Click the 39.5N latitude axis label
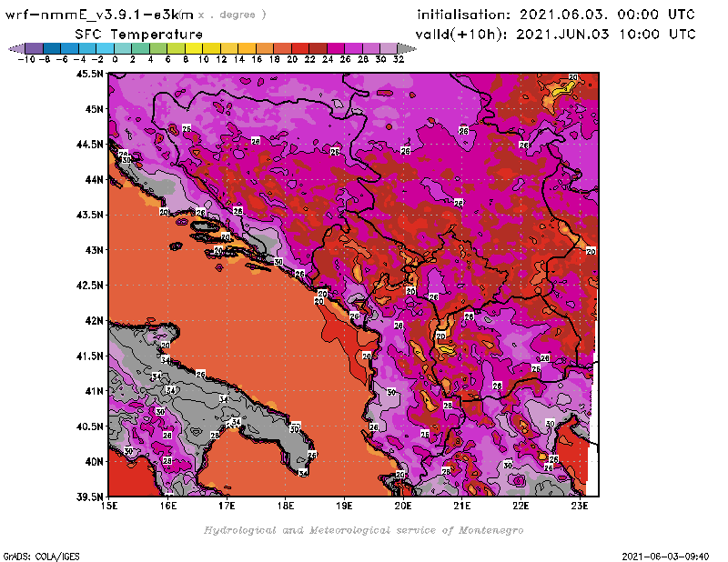 pos(88,497)
